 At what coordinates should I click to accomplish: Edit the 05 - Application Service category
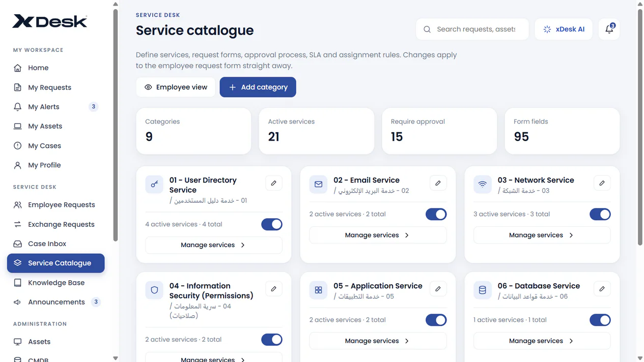point(438,289)
